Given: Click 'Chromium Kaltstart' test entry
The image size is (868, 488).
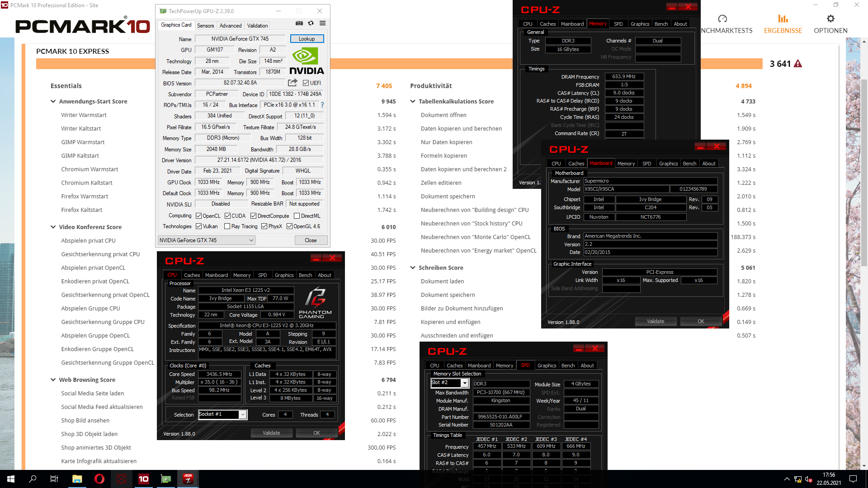Looking at the screenshot, I should coord(87,183).
